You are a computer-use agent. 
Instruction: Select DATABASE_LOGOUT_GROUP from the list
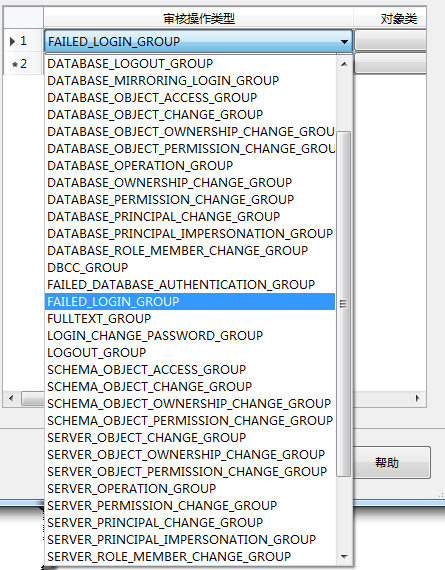point(190,64)
